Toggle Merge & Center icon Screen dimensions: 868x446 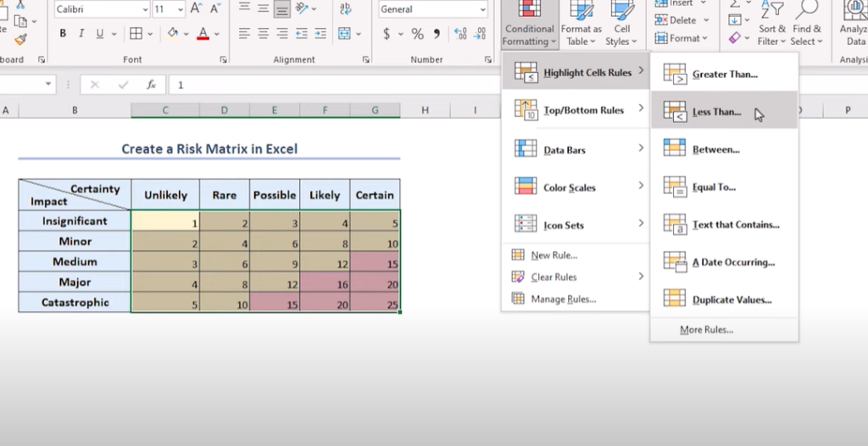click(x=344, y=34)
